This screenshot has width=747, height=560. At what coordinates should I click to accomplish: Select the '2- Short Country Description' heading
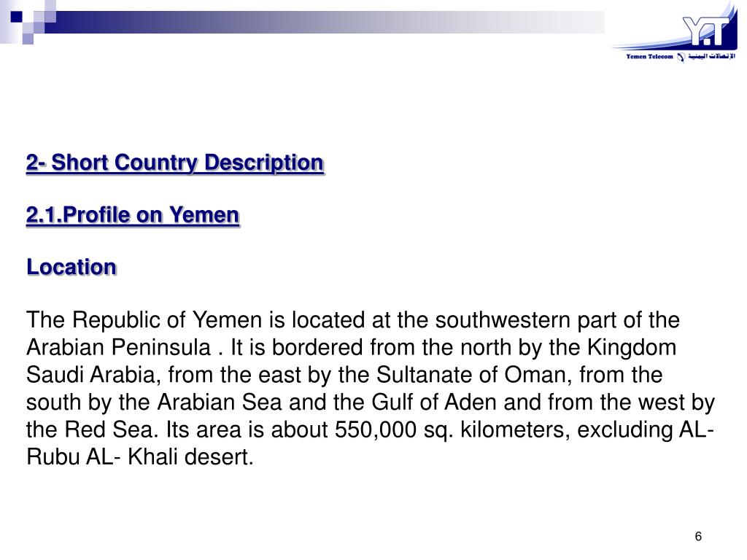click(x=175, y=163)
